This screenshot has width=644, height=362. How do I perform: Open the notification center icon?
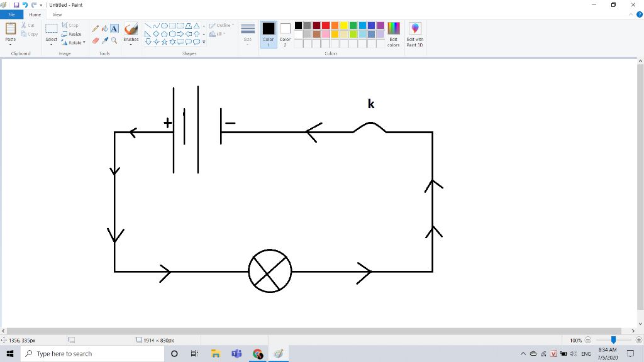click(x=630, y=353)
